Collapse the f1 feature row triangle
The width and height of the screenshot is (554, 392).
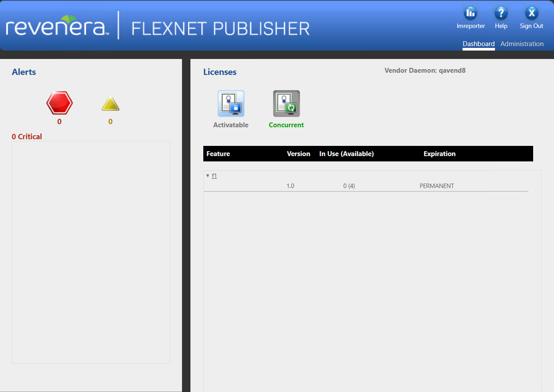point(208,176)
